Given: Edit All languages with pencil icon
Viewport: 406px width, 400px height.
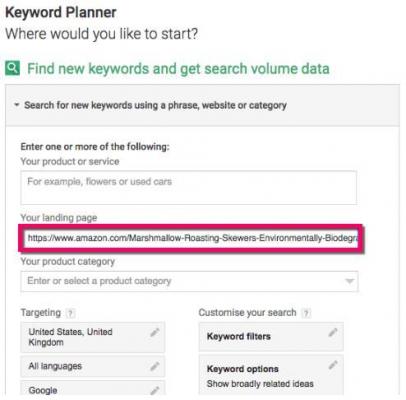Looking at the screenshot, I should [154, 366].
